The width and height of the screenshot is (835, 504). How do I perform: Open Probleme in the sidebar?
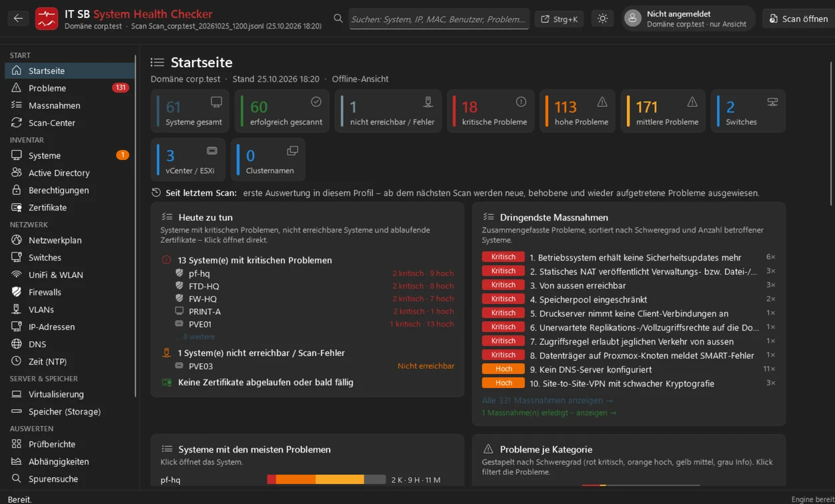(x=69, y=88)
